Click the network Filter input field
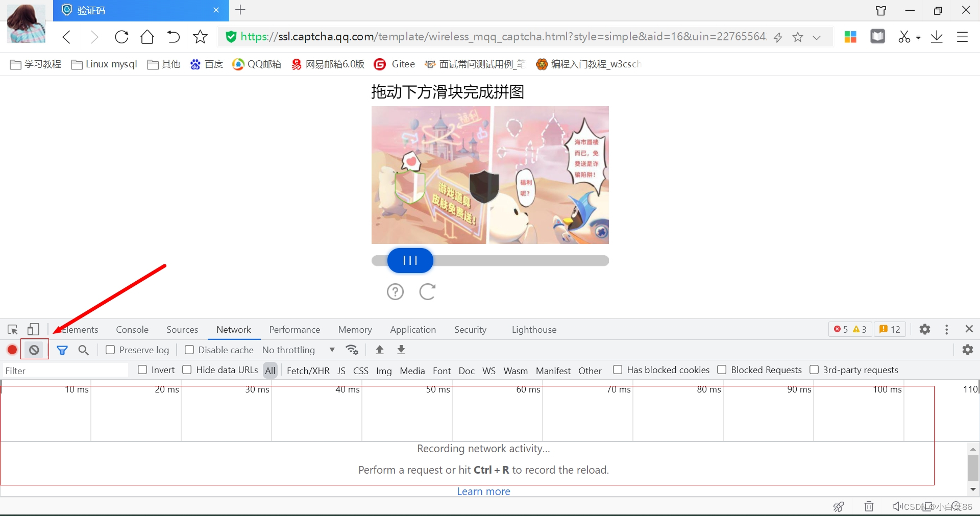This screenshot has width=980, height=516. pos(65,371)
